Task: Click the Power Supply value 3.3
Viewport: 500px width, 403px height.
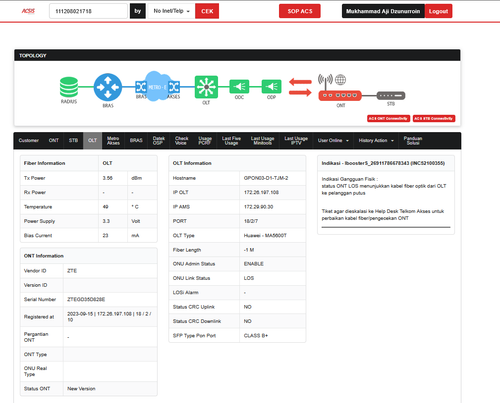Action: tap(106, 221)
